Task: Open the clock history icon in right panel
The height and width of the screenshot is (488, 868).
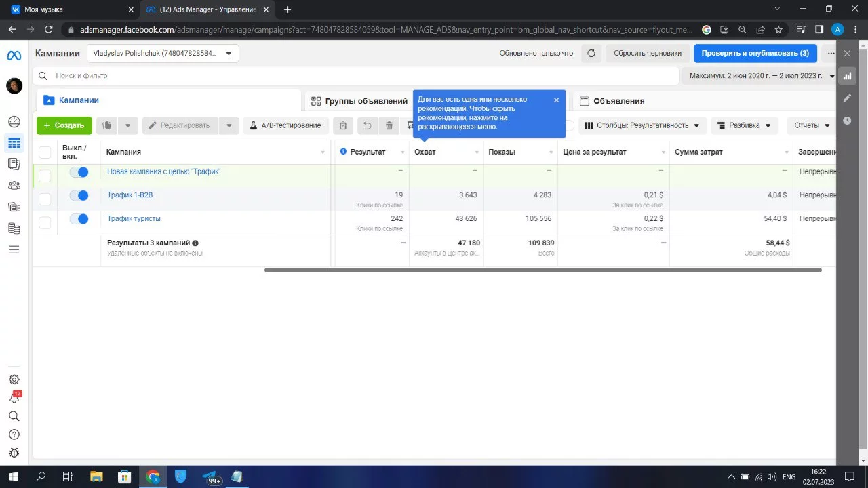Action: pos(847,121)
